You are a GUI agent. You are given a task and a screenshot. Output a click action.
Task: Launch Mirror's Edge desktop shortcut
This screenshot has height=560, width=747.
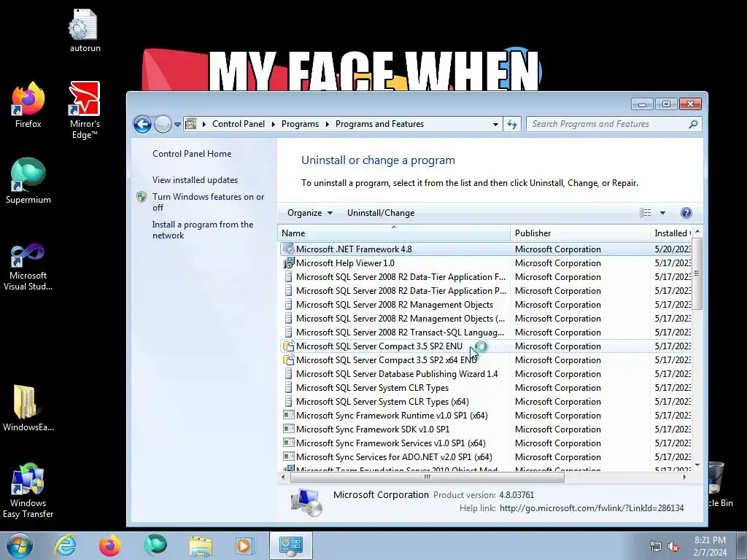(x=85, y=109)
